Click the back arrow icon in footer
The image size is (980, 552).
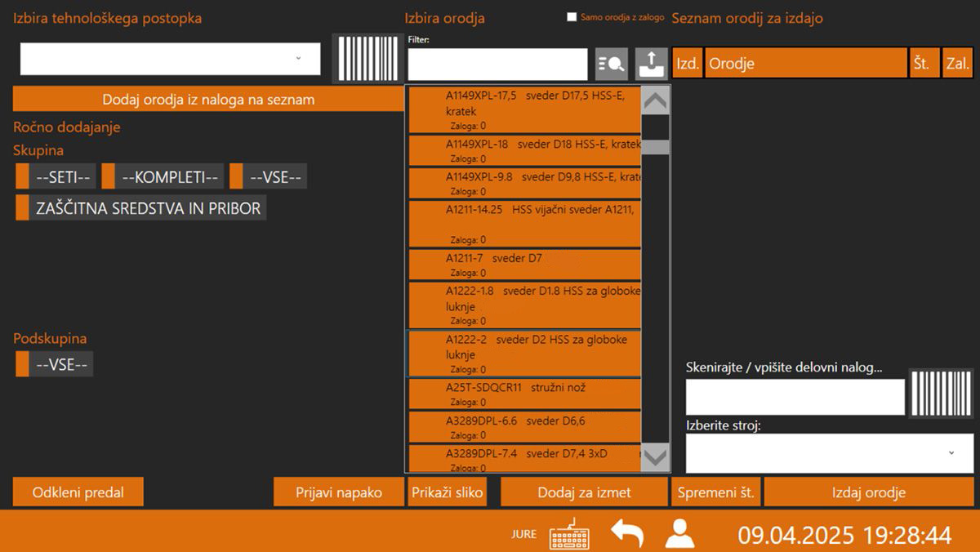(x=627, y=534)
